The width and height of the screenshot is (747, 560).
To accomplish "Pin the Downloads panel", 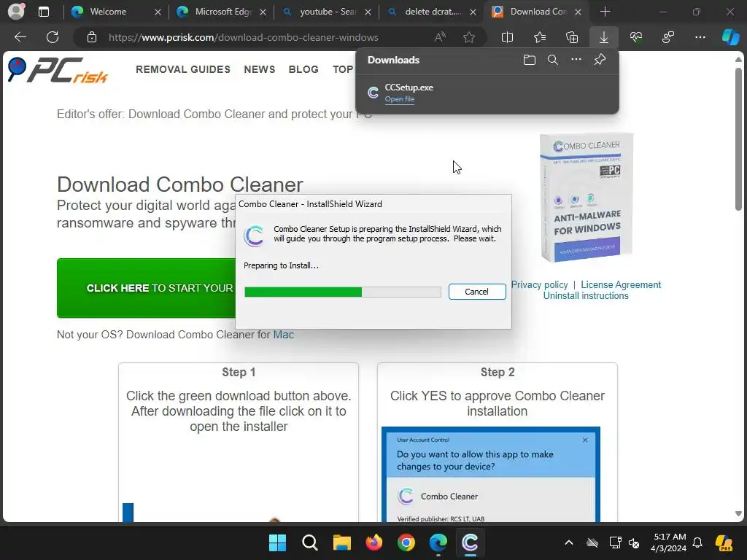I will click(x=600, y=60).
